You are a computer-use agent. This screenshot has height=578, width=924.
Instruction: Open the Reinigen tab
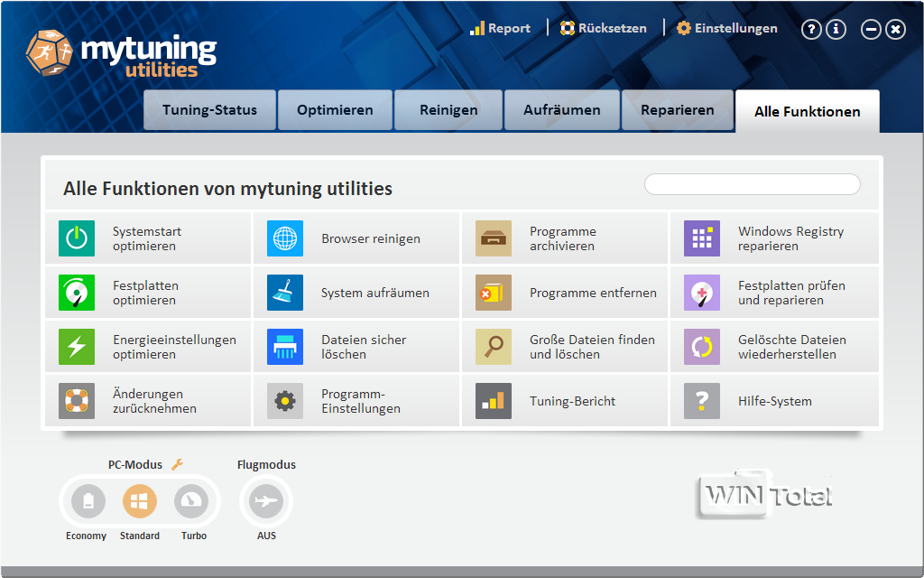pos(448,110)
